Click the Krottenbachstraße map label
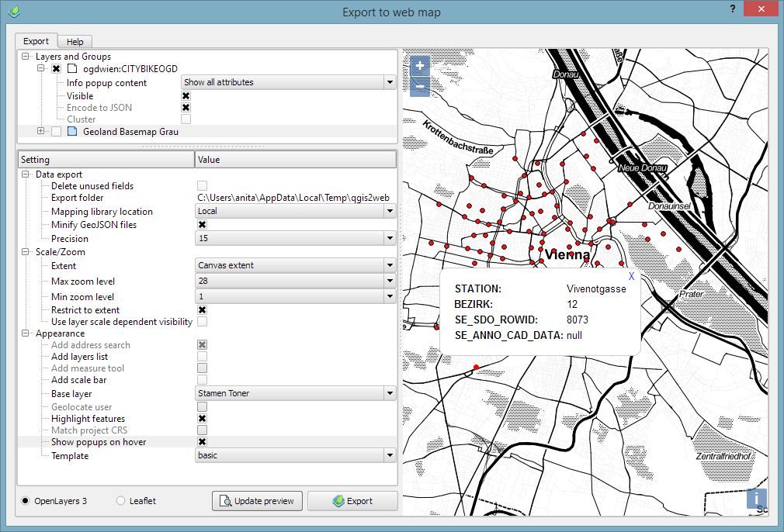The image size is (784, 532). (x=458, y=137)
